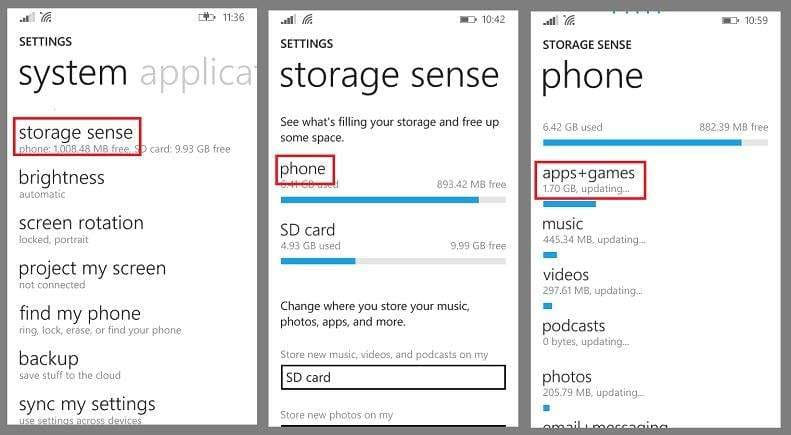791x435 pixels.
Task: Tap signal bars icon on system settings screen
Action: click(x=26, y=17)
